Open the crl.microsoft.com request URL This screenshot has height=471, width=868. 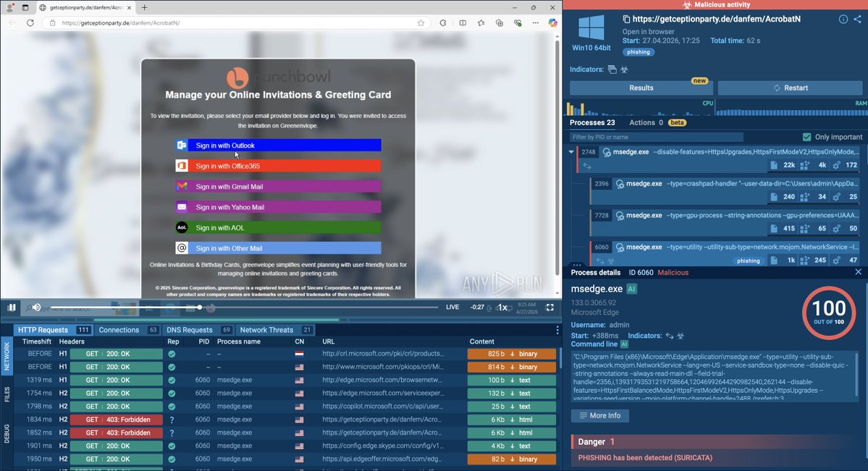coord(383,354)
